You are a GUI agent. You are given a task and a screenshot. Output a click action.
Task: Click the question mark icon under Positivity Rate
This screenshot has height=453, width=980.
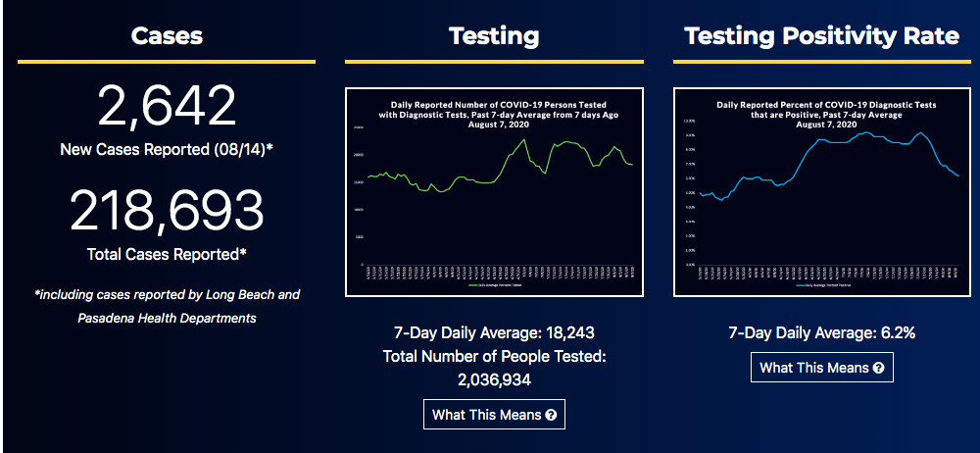[879, 368]
